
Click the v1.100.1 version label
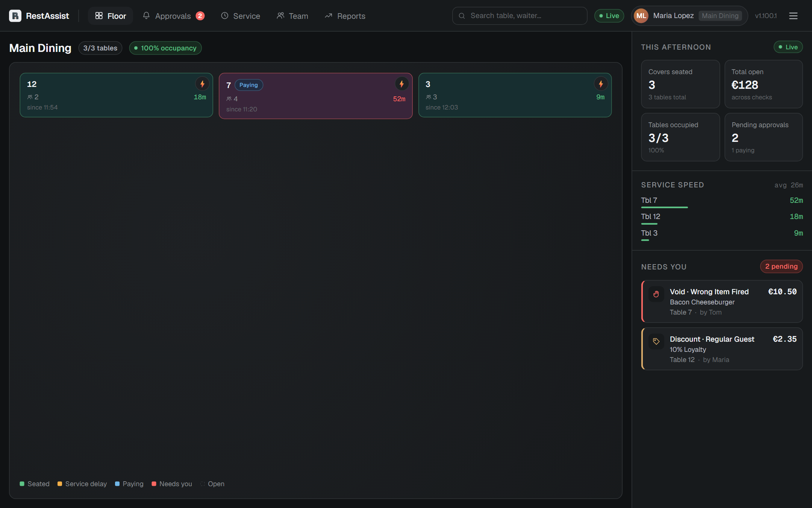[x=766, y=16]
